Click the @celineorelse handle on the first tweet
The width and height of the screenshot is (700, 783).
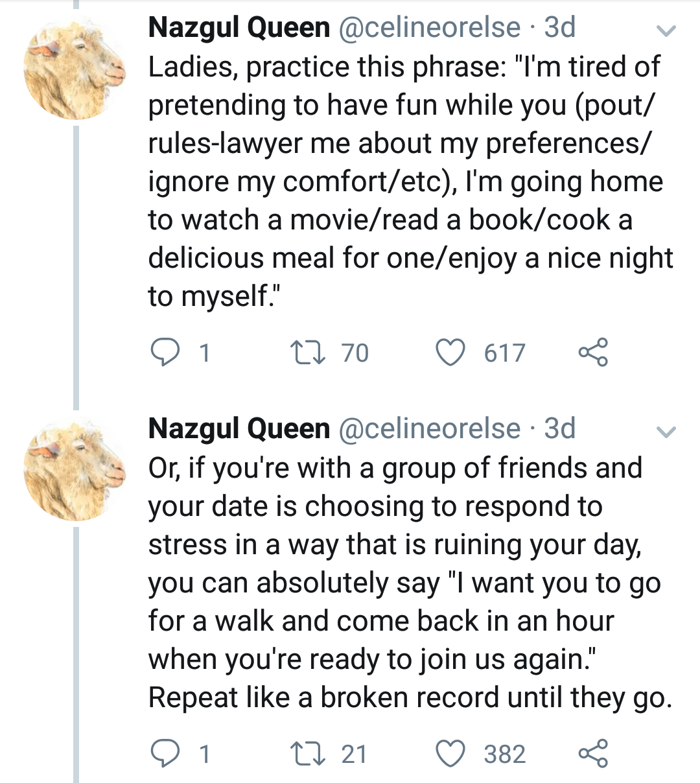[429, 28]
